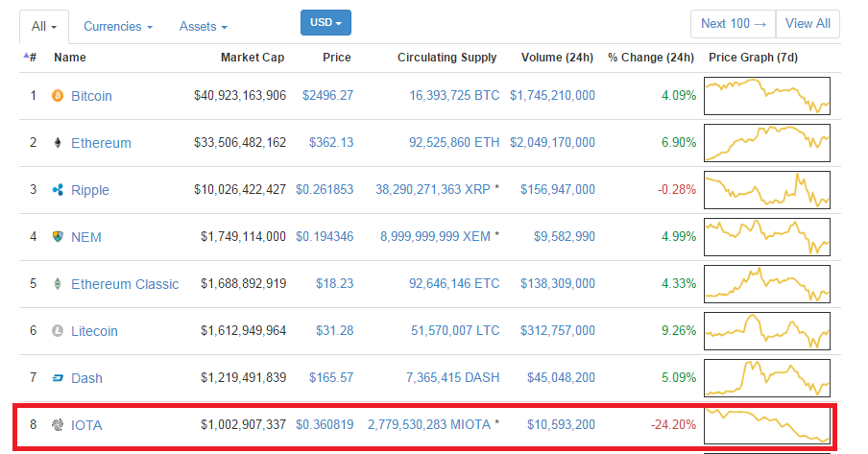The height and width of the screenshot is (454, 868).
Task: Click NEM price $0.194346
Action: pyautogui.click(x=325, y=236)
